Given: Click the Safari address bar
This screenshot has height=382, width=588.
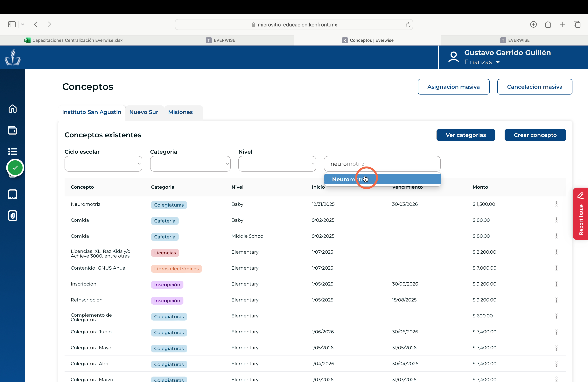Looking at the screenshot, I should click(x=294, y=25).
